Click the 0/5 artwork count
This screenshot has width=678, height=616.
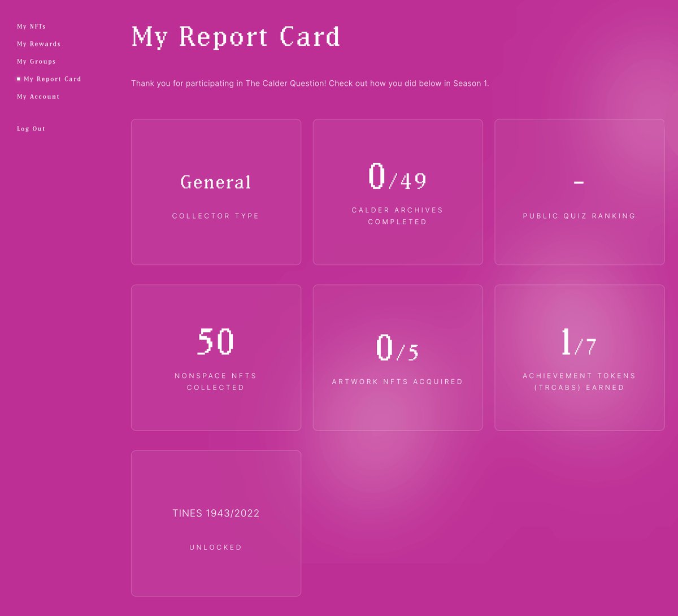coord(398,348)
